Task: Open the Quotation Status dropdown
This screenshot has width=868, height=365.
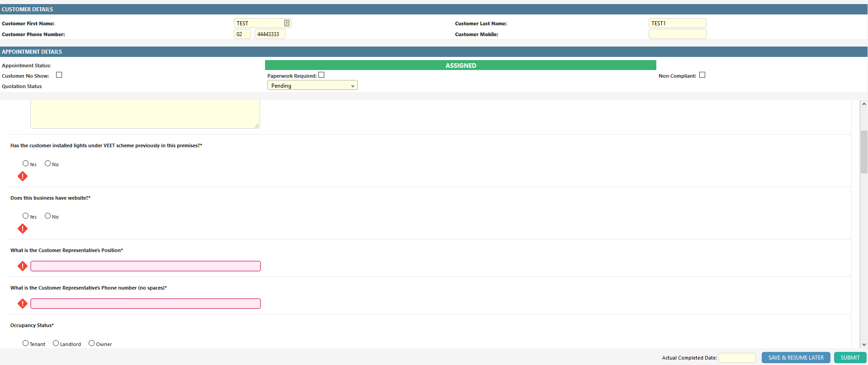Action: pos(312,85)
